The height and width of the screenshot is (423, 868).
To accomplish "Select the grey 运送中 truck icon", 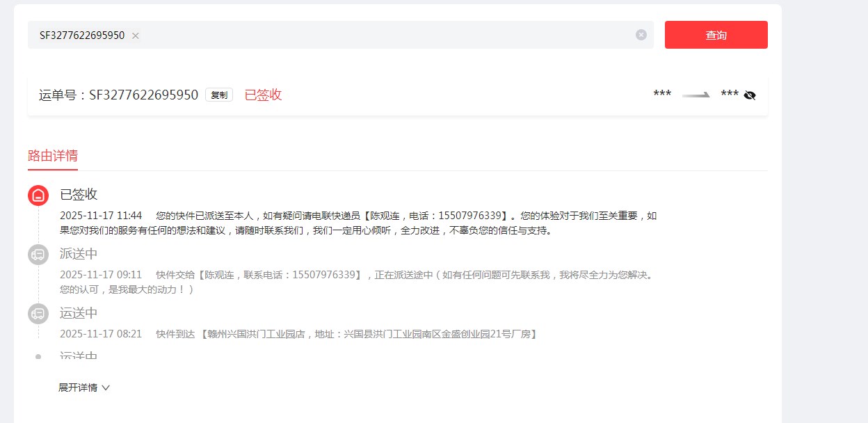I will pyautogui.click(x=38, y=314).
